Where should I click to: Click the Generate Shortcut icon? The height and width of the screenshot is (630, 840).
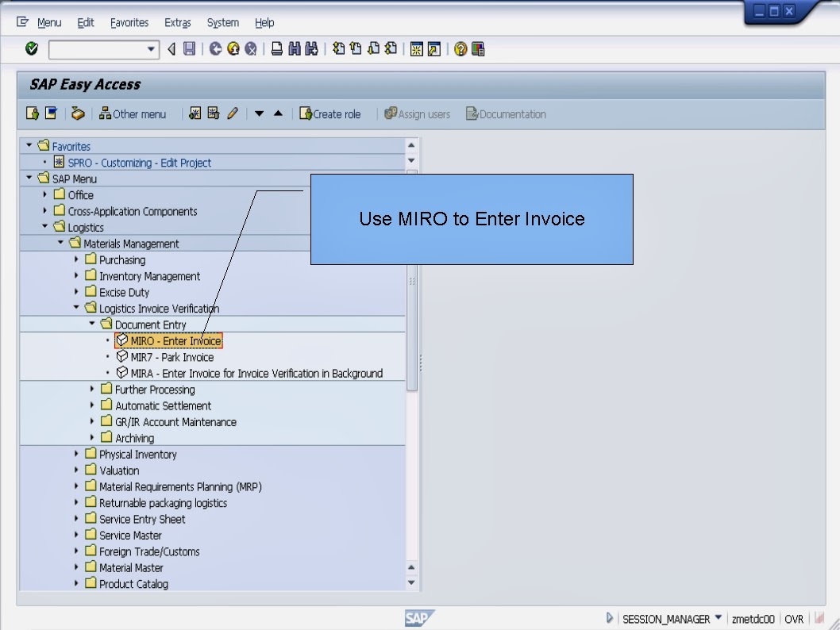[434, 49]
